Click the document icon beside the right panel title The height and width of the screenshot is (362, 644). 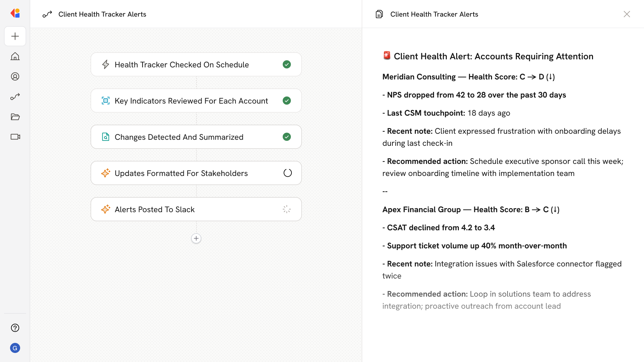click(379, 14)
